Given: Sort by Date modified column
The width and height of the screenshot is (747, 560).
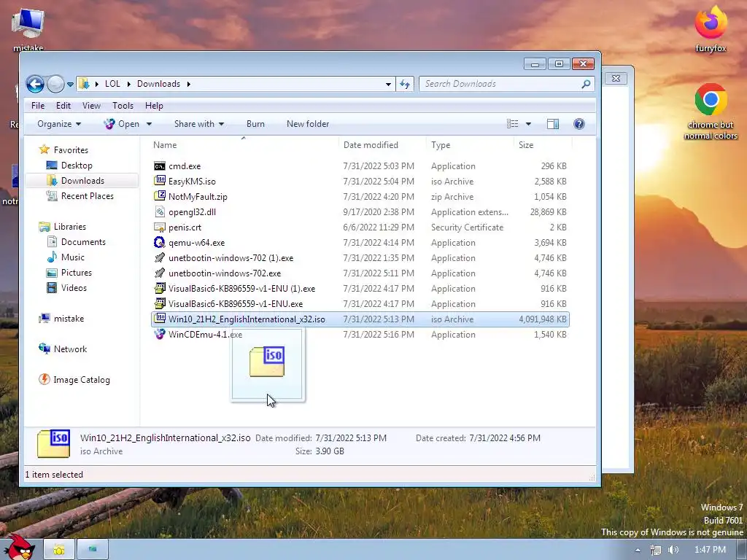Looking at the screenshot, I should click(371, 145).
